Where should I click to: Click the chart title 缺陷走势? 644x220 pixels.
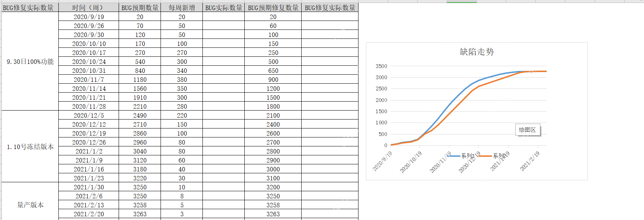(477, 52)
